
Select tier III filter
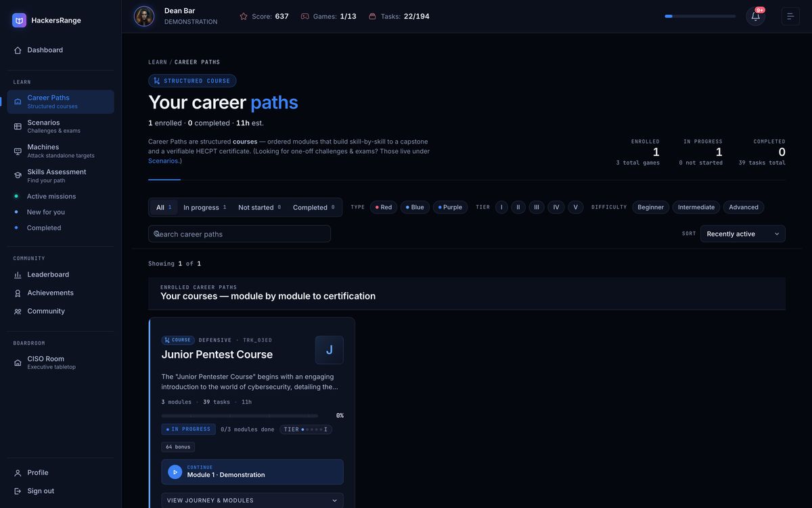pyautogui.click(x=537, y=207)
